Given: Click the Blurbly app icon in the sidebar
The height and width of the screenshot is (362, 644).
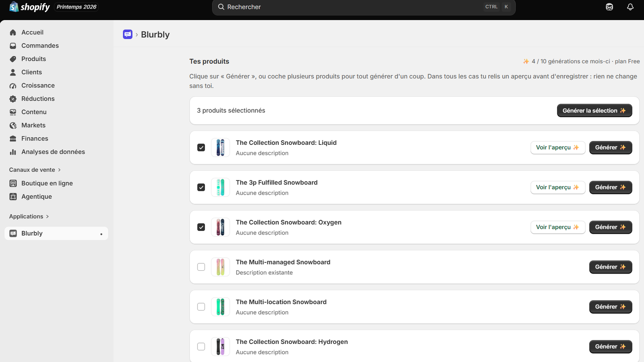Looking at the screenshot, I should click(x=13, y=234).
